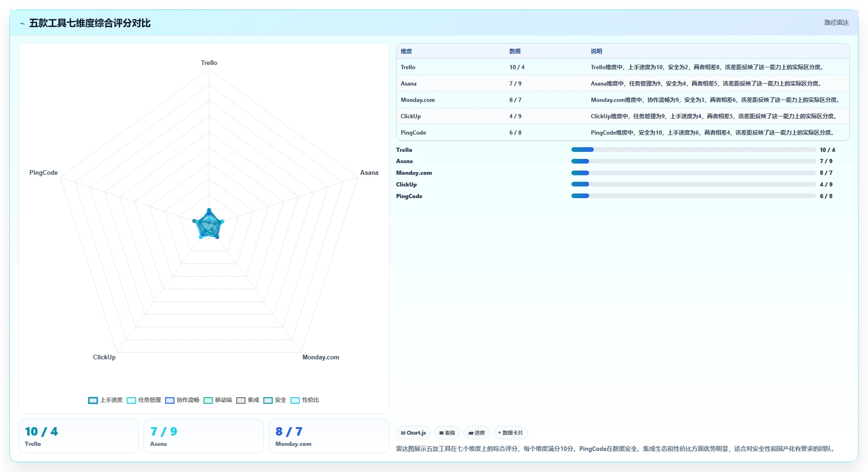Open the Asana 7 / 9 stat card
The image size is (868, 472).
(204, 436)
